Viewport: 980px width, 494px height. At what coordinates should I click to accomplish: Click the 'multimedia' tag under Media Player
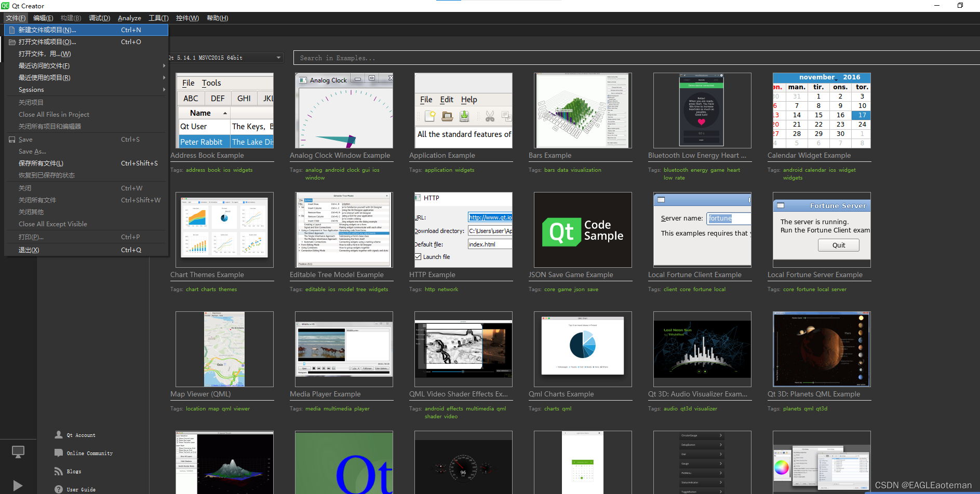tap(338, 409)
